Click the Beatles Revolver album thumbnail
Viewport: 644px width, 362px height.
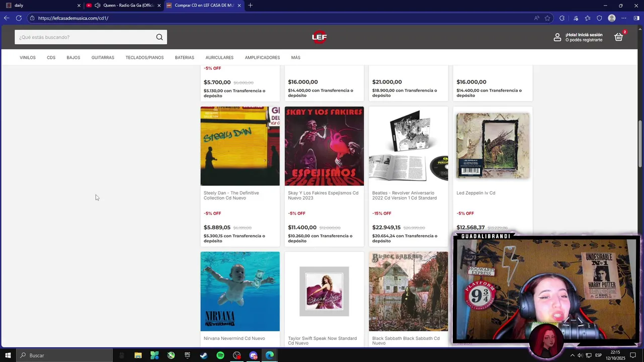coord(409,146)
